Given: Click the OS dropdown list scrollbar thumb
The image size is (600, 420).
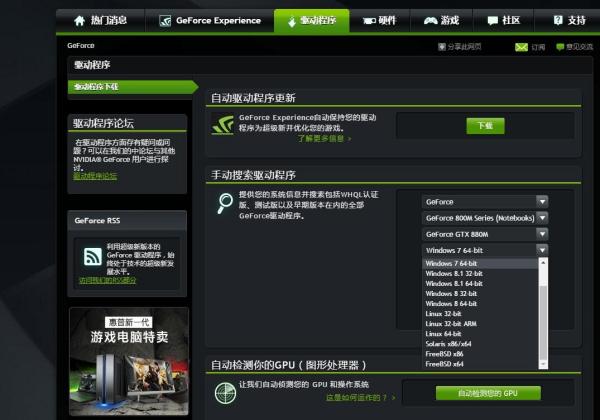Looking at the screenshot, I should click(x=543, y=322).
